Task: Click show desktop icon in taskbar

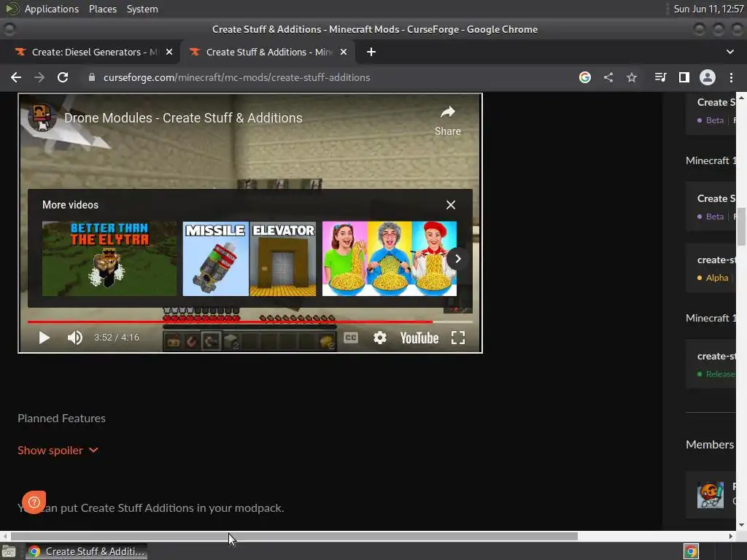Action: (9, 551)
